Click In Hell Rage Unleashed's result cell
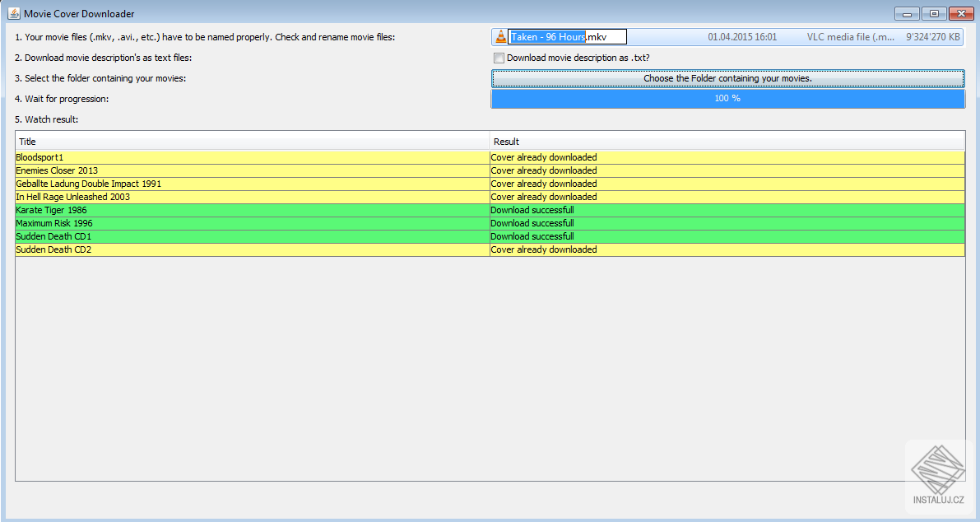The width and height of the screenshot is (980, 522). coord(727,197)
